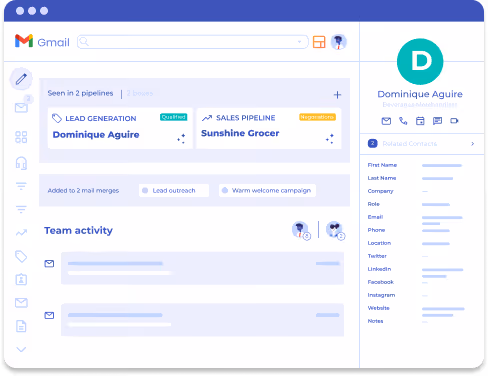Click the Qualified stage badge

click(173, 117)
